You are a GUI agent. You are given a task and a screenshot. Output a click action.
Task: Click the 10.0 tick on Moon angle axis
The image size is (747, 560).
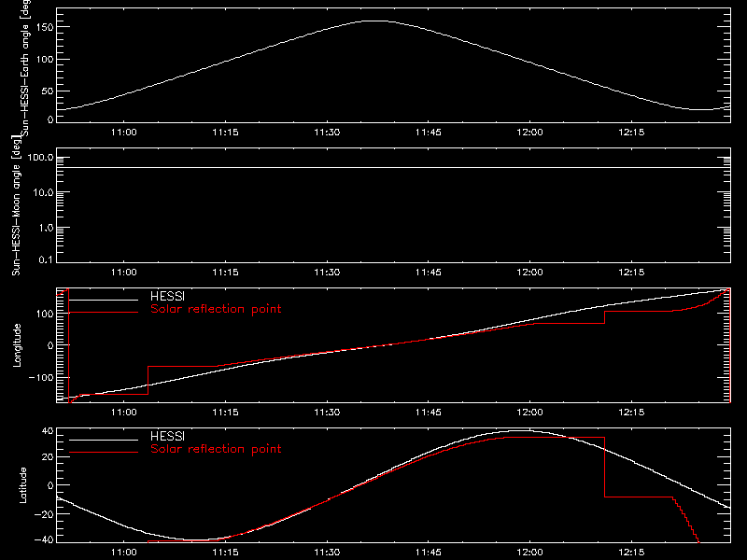[x=43, y=192]
